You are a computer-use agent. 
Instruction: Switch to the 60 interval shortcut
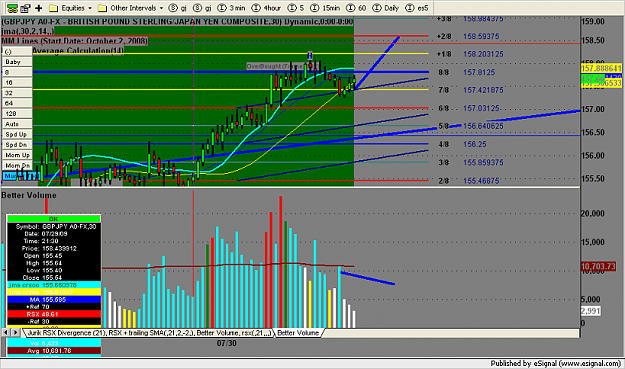[356, 8]
